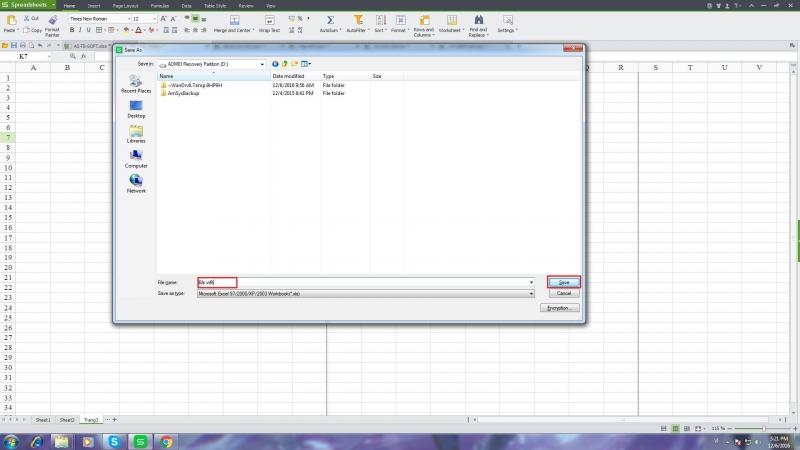The image size is (800, 450).
Task: Open the Insert ribbon tab
Action: tap(94, 6)
